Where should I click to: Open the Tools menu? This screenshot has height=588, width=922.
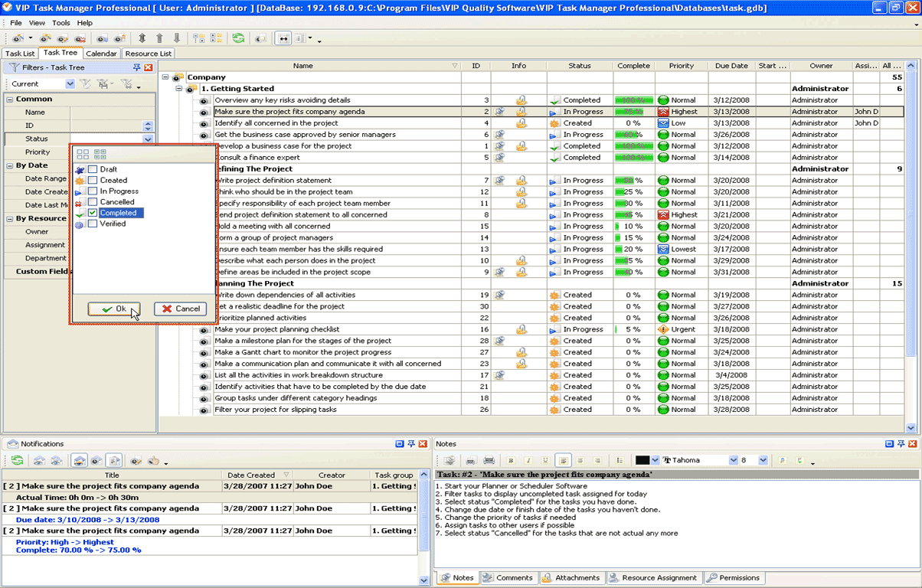tap(61, 23)
